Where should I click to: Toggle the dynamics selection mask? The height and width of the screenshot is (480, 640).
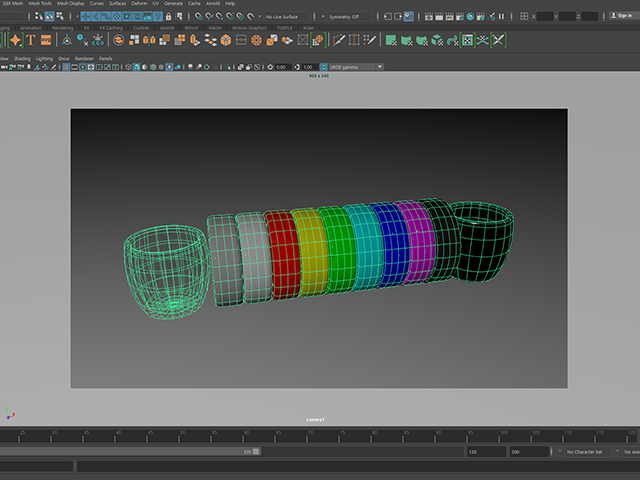[137, 16]
